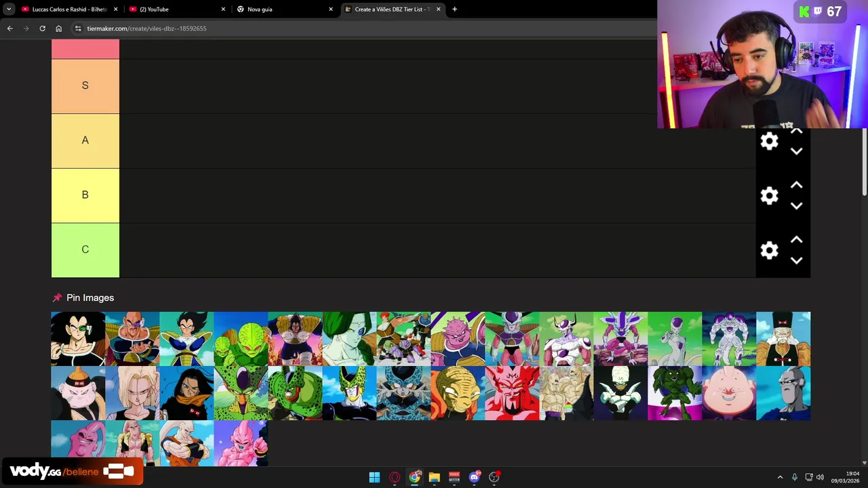The height and width of the screenshot is (488, 868).
Task: Open the browser home page
Action: pos(58,28)
